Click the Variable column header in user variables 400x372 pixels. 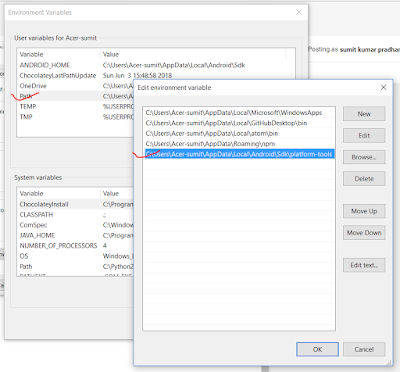pos(58,54)
